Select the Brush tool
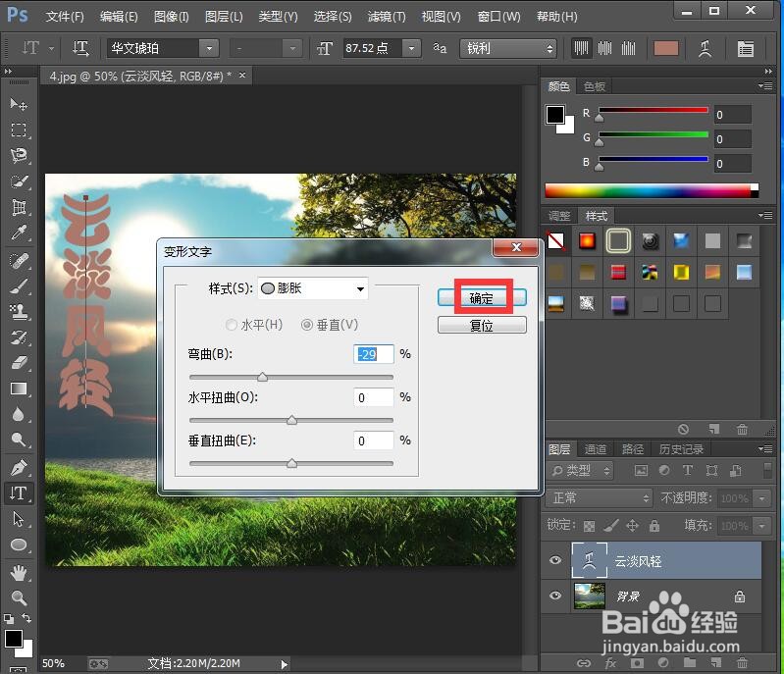This screenshot has width=784, height=674. pyautogui.click(x=19, y=286)
